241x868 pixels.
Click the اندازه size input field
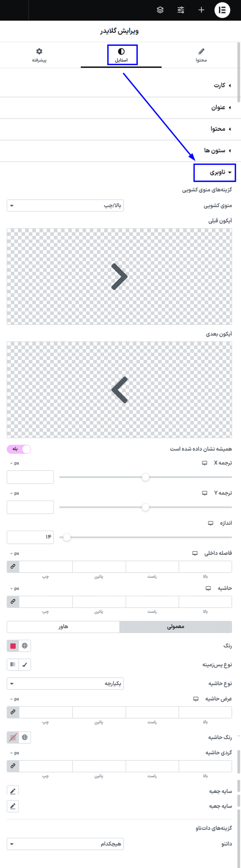pyautogui.click(x=30, y=537)
